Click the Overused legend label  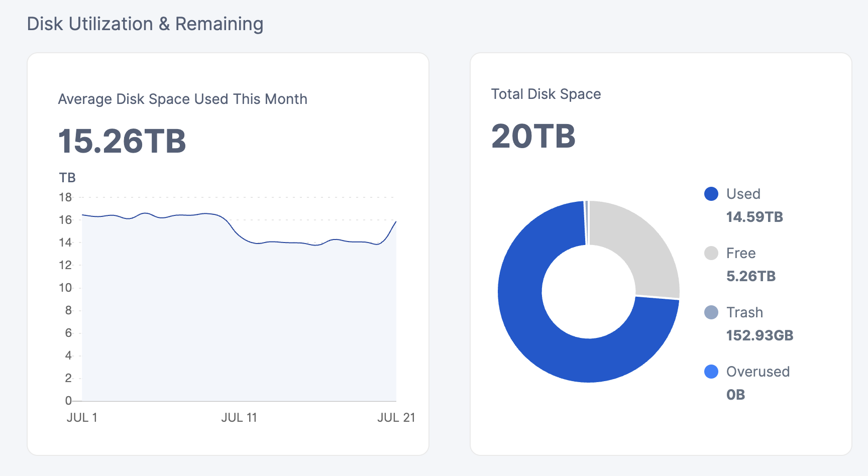coord(757,372)
